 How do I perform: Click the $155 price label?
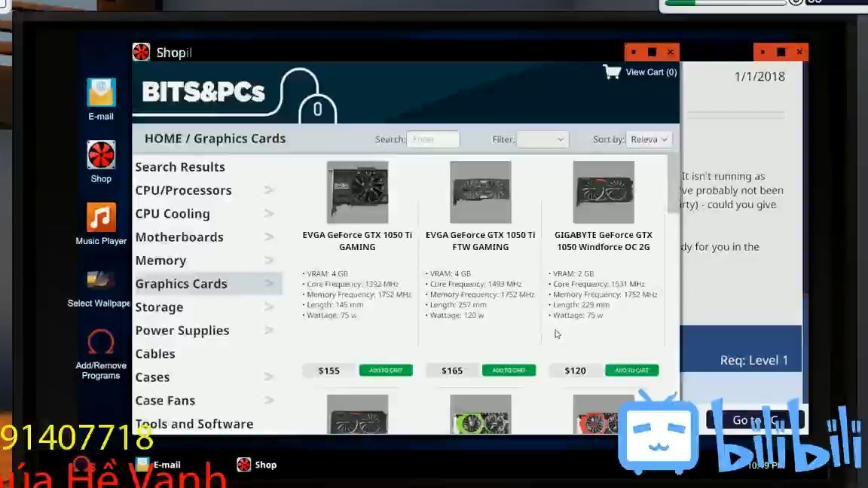[x=329, y=371]
